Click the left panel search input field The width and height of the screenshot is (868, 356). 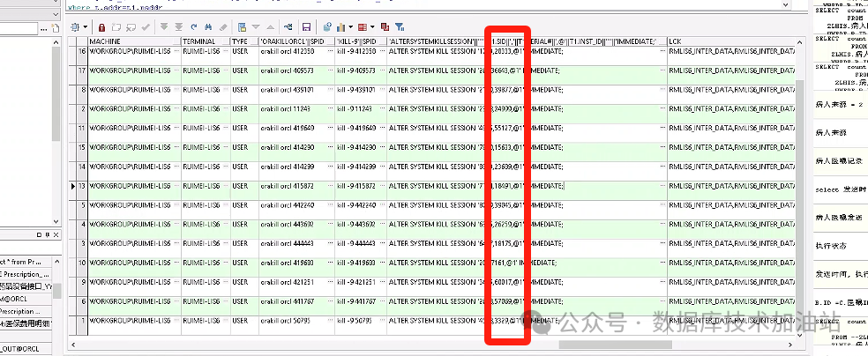[x=19, y=27]
